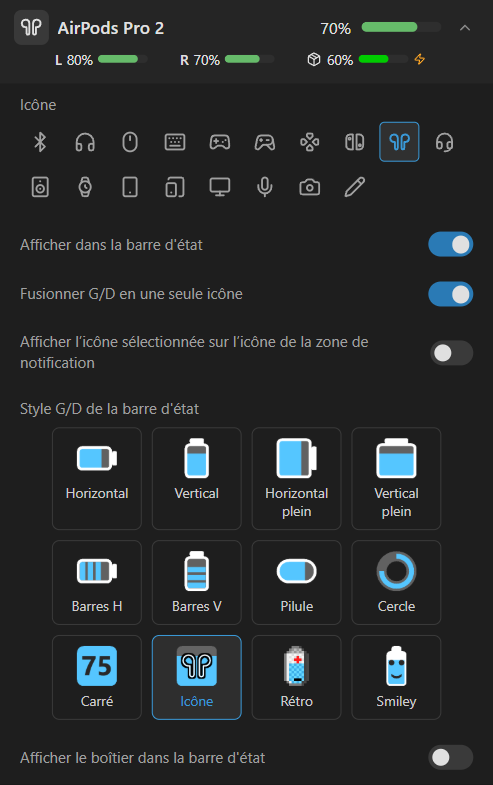
Task: Click the left earbud 80% bar
Action: pos(123,59)
